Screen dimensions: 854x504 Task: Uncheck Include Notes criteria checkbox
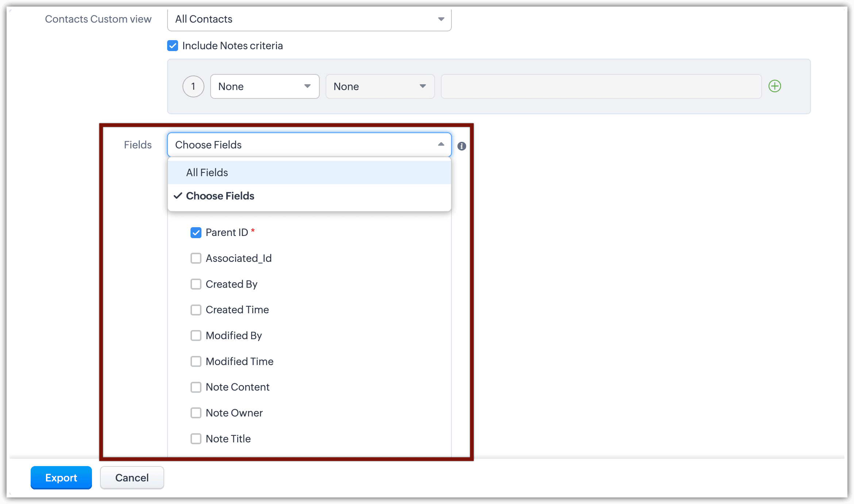click(173, 46)
